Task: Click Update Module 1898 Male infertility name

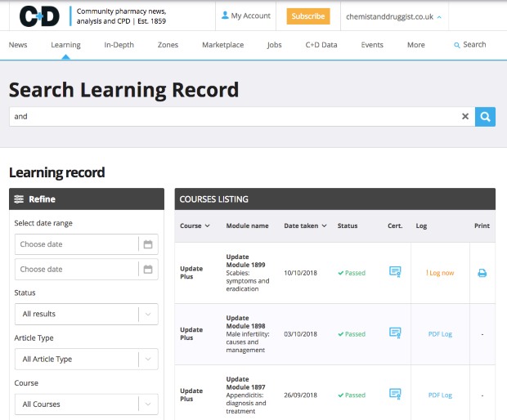Action: click(247, 334)
